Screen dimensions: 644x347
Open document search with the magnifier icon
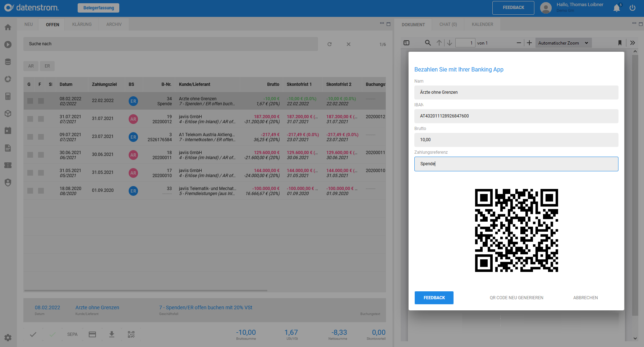point(428,42)
